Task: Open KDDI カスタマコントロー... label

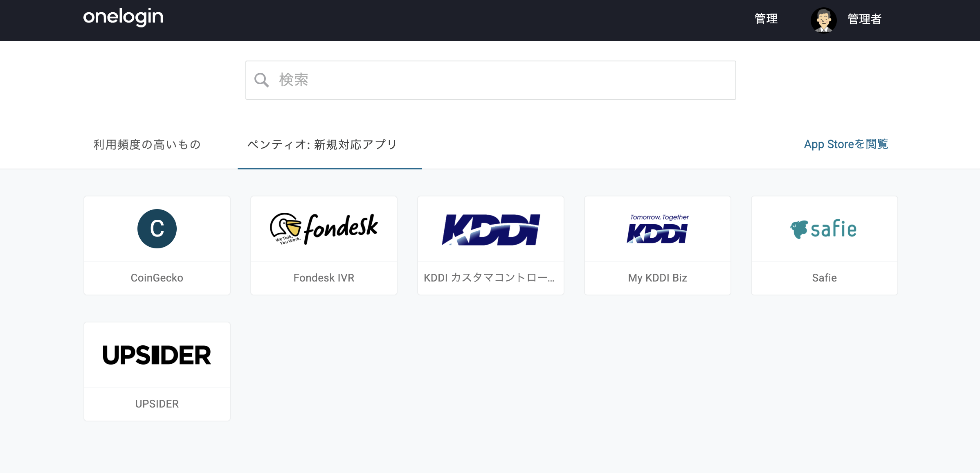Action: [489, 278]
